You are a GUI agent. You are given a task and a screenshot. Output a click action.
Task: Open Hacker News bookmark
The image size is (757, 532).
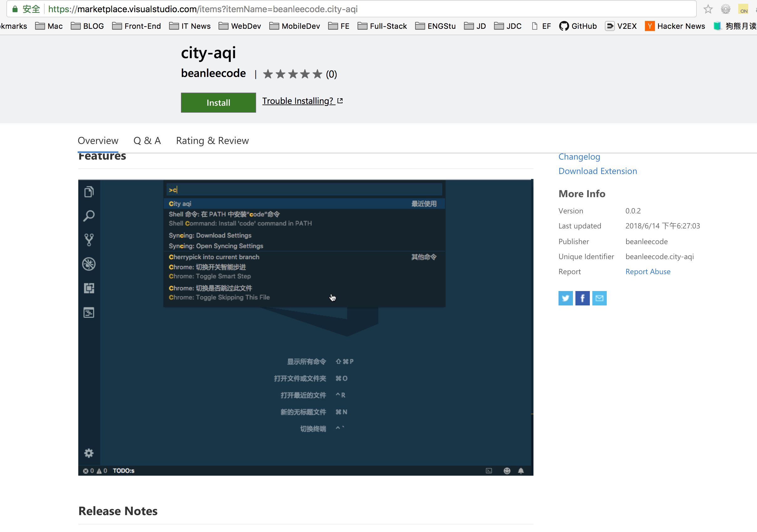[x=675, y=26]
